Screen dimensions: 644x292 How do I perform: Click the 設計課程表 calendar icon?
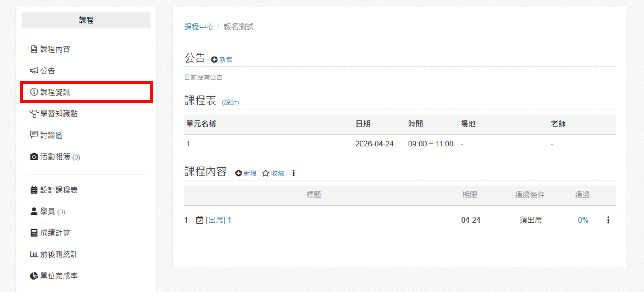(34, 190)
